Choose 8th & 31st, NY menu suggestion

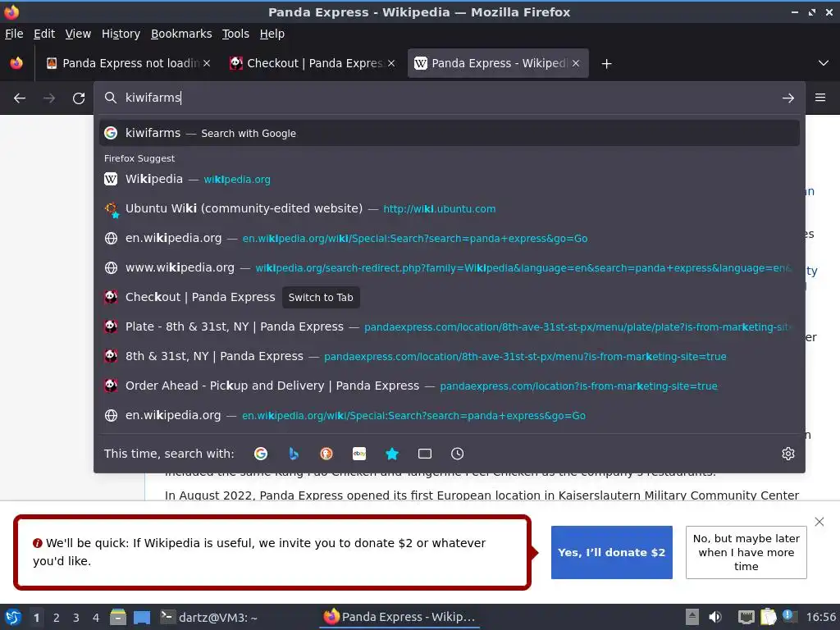[450, 356]
